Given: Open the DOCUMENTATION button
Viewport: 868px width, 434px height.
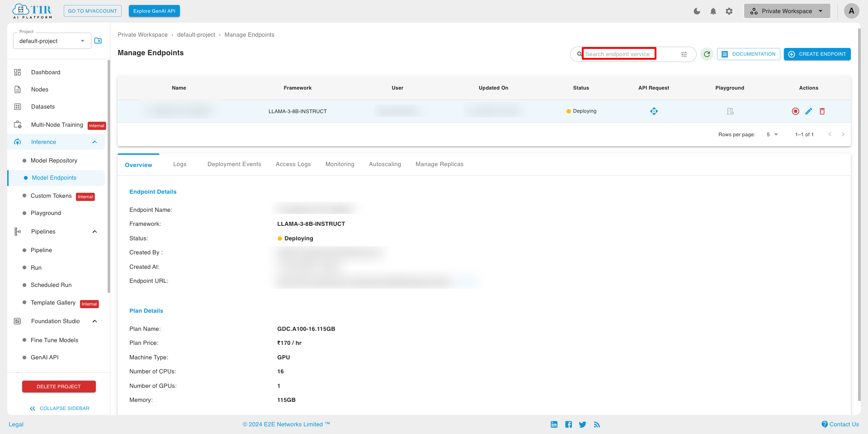Looking at the screenshot, I should (748, 54).
